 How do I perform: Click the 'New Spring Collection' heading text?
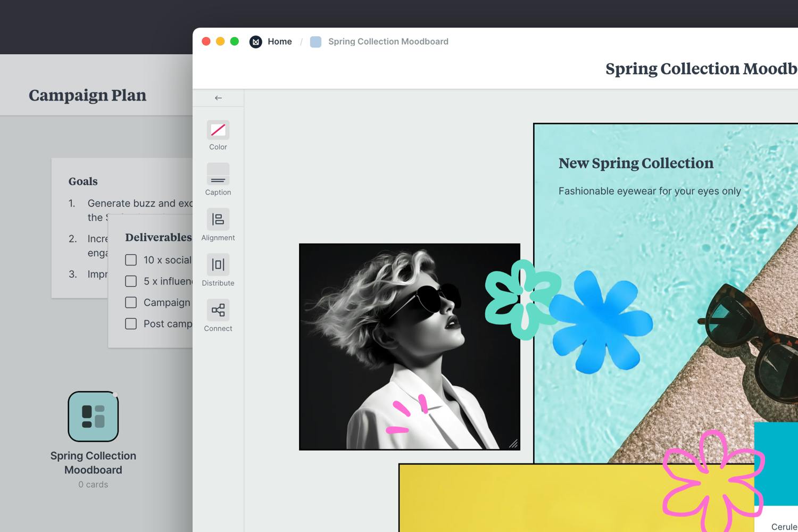636,163
